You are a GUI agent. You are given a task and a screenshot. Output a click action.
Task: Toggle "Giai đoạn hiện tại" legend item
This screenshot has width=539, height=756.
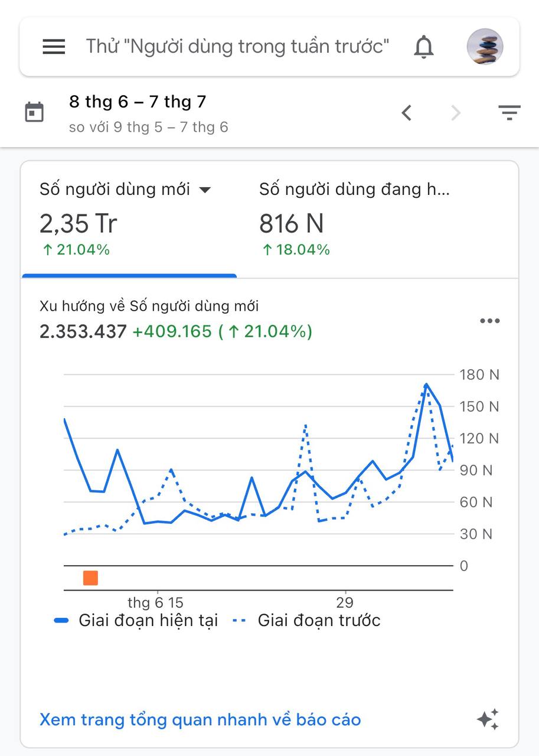click(136, 620)
